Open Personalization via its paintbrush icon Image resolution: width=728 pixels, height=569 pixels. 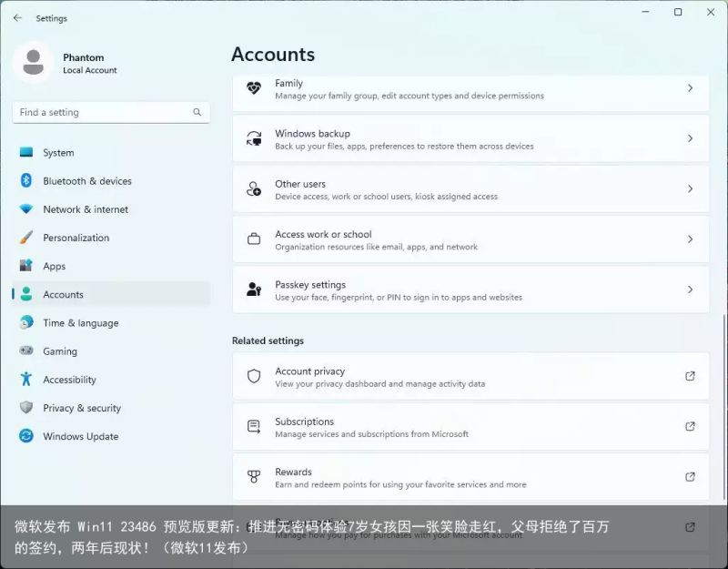[26, 238]
